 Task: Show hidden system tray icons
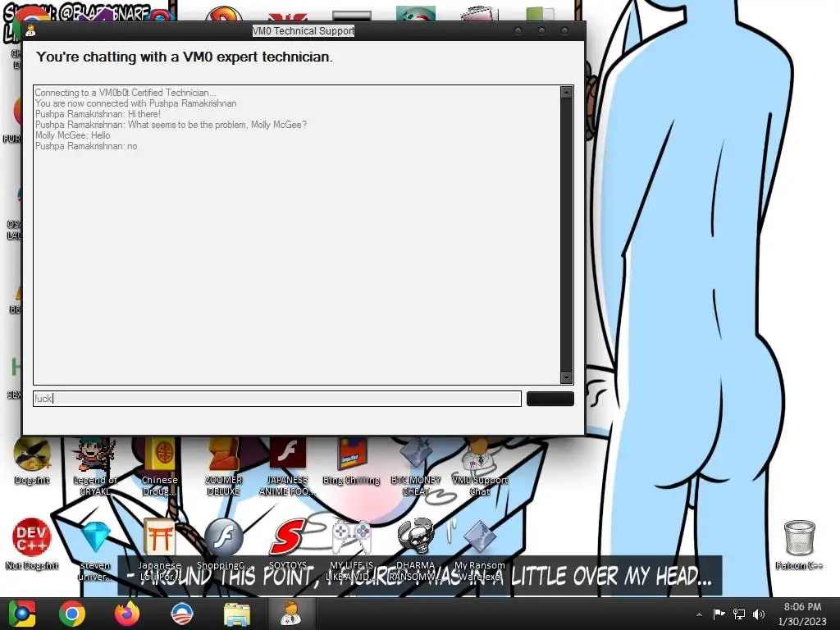click(699, 614)
